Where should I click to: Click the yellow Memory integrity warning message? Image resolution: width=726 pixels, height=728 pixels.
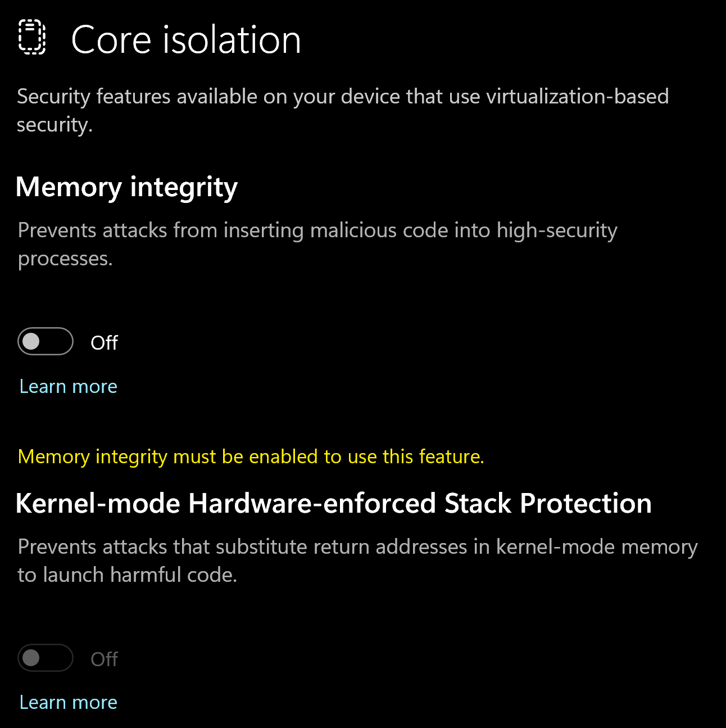click(251, 456)
